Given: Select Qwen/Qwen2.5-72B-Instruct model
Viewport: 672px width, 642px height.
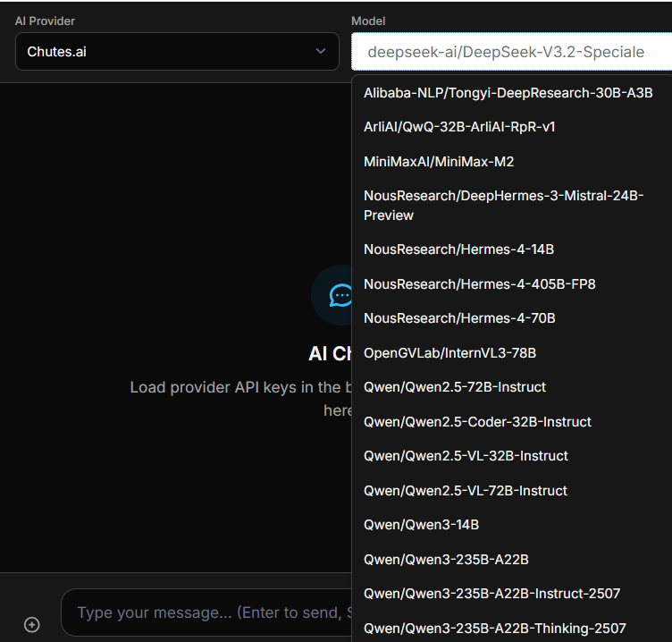Looking at the screenshot, I should [454, 387].
